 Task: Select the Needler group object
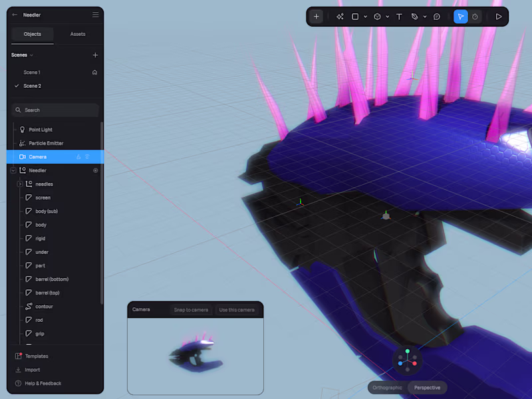37,170
